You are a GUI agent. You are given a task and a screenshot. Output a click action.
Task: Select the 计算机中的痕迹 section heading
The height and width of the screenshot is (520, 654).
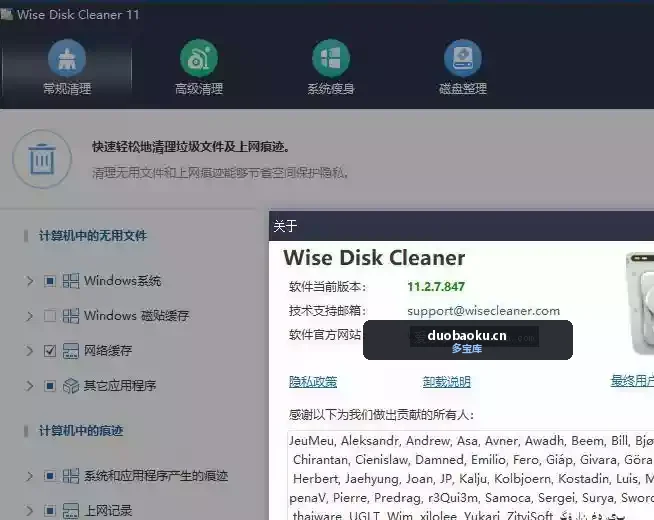click(81, 430)
